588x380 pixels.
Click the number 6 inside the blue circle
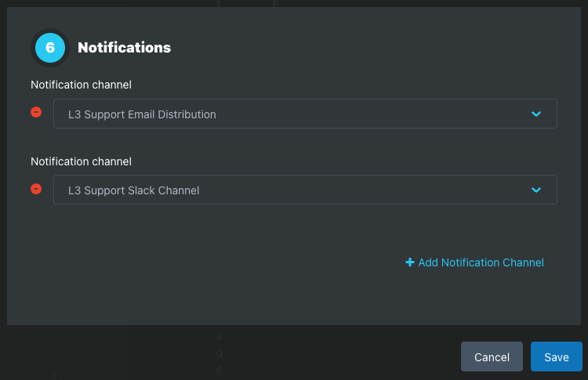pyautogui.click(x=50, y=48)
